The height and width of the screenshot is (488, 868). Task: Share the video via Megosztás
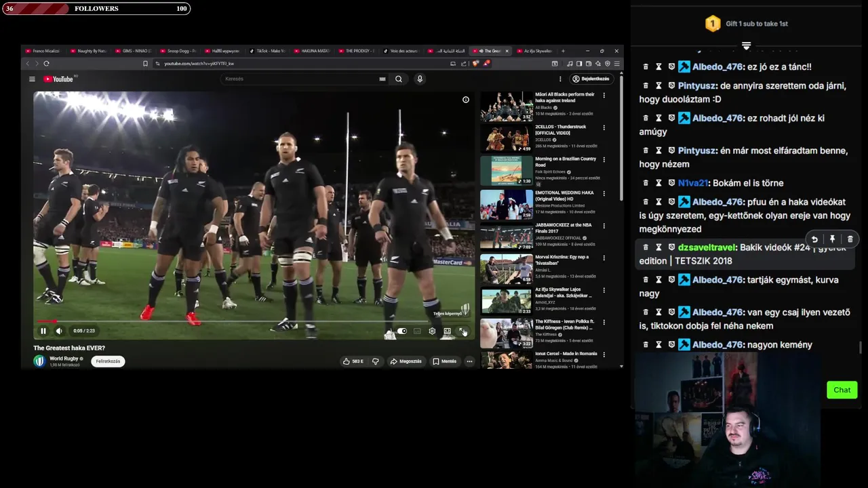pos(406,361)
